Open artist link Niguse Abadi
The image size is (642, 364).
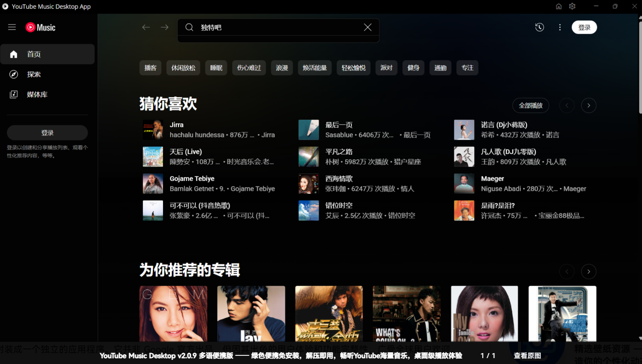coord(500,189)
